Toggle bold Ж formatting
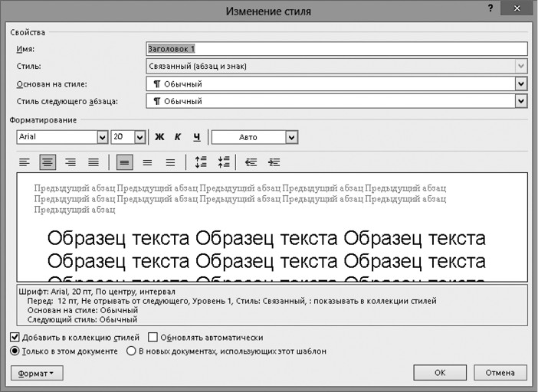Screen dimensions: 538x392 [x=159, y=137]
